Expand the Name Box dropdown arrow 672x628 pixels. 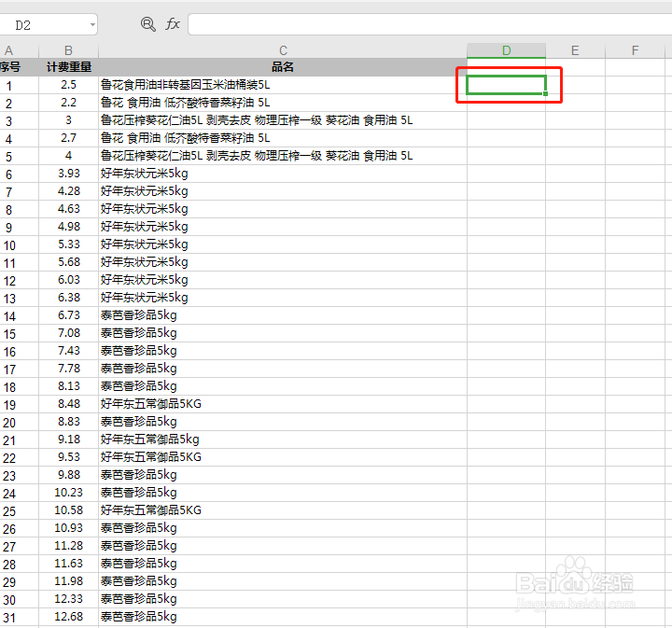point(92,25)
